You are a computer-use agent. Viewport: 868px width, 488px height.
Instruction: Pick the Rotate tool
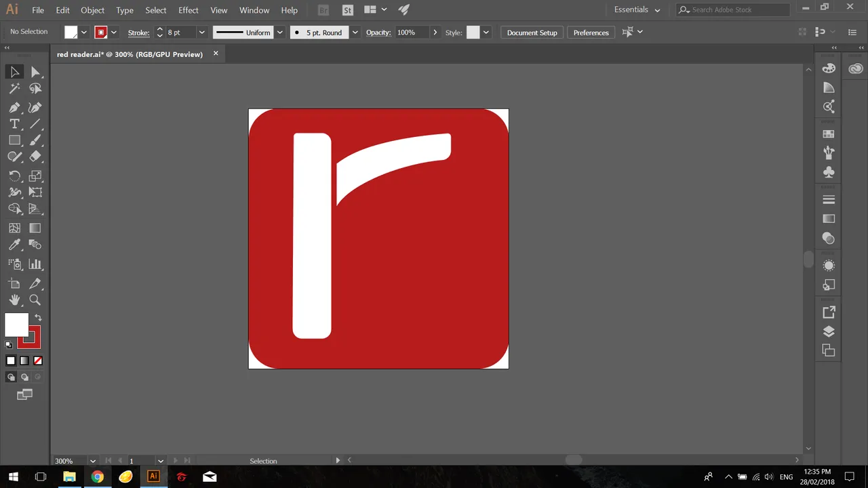[14, 176]
